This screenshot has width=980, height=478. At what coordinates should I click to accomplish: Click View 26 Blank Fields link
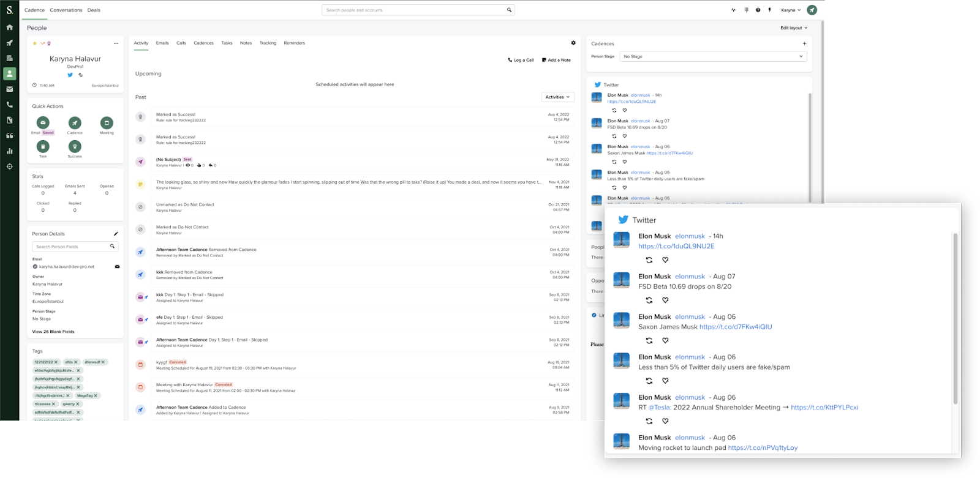coord(53,332)
